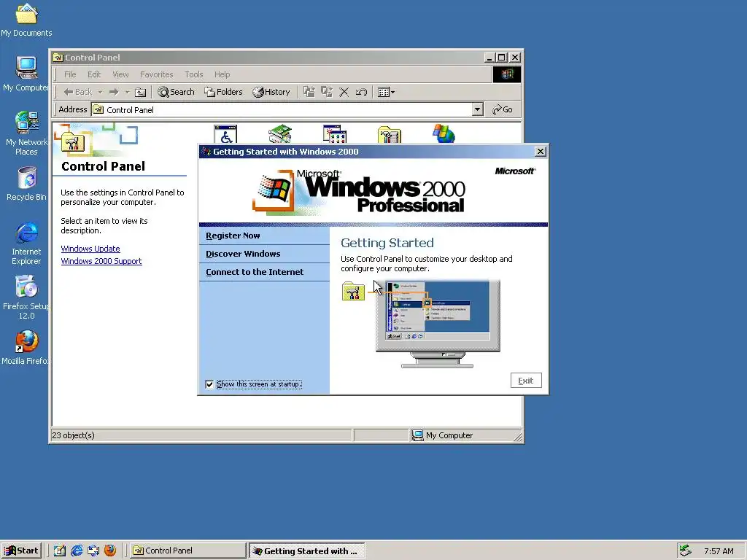
Task: Select the Windows-flag globe icon in Control Panel
Action: pos(444,134)
